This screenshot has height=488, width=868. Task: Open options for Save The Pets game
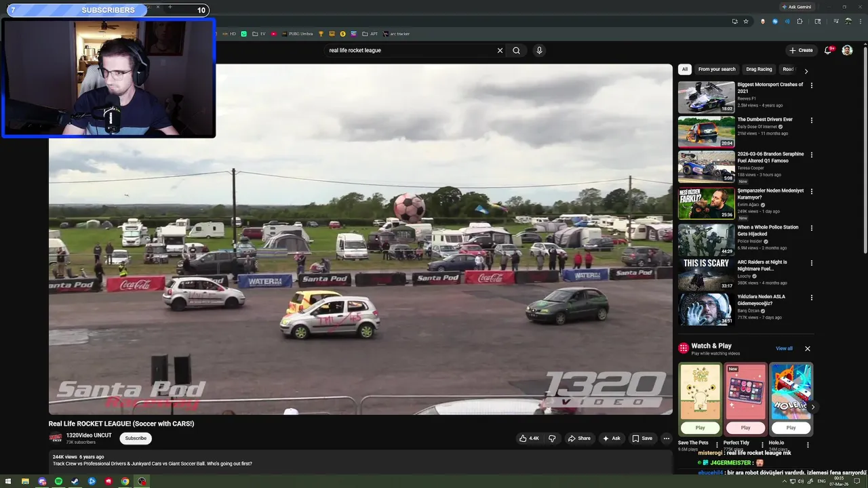717,445
